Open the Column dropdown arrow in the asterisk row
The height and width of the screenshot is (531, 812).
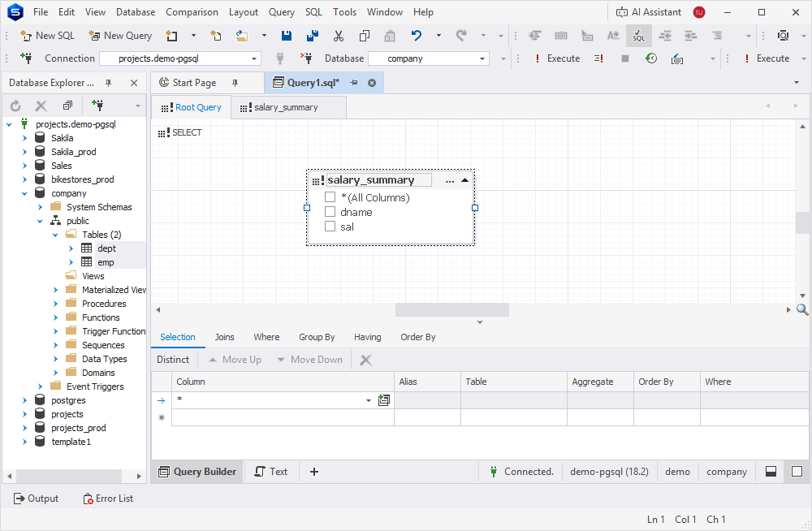coord(368,400)
